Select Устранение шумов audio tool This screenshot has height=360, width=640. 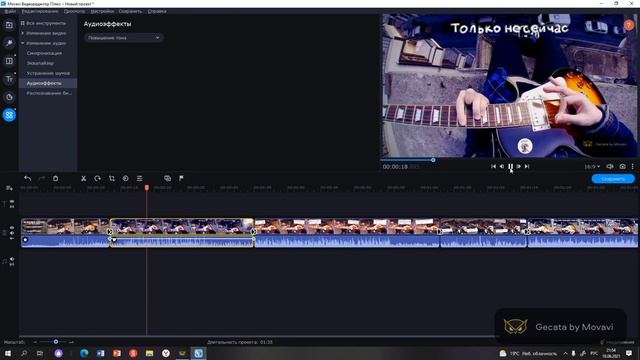[48, 73]
